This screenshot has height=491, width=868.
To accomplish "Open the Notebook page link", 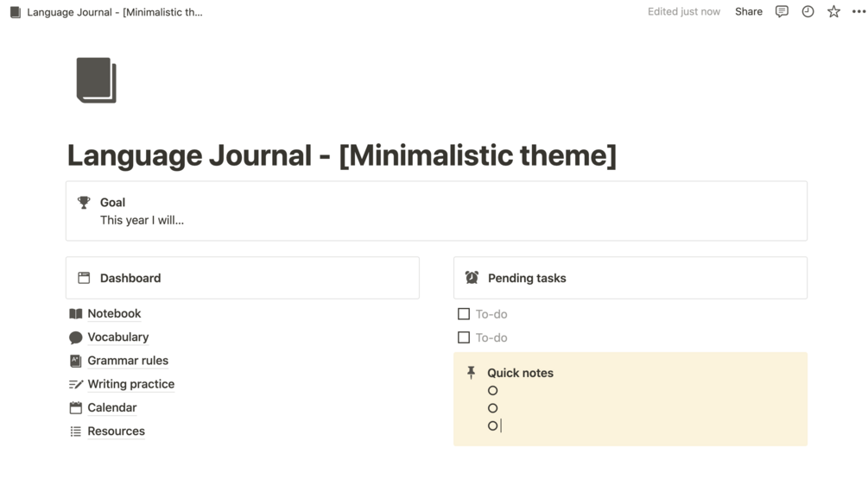I will click(114, 314).
